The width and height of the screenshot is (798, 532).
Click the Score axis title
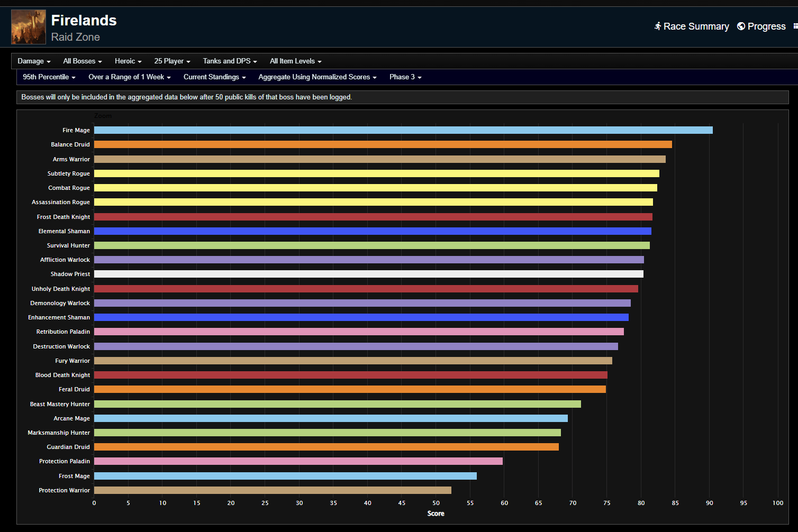[x=436, y=513]
